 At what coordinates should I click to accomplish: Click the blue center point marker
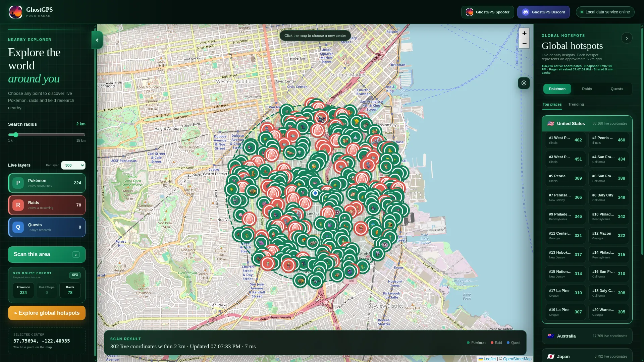click(315, 193)
